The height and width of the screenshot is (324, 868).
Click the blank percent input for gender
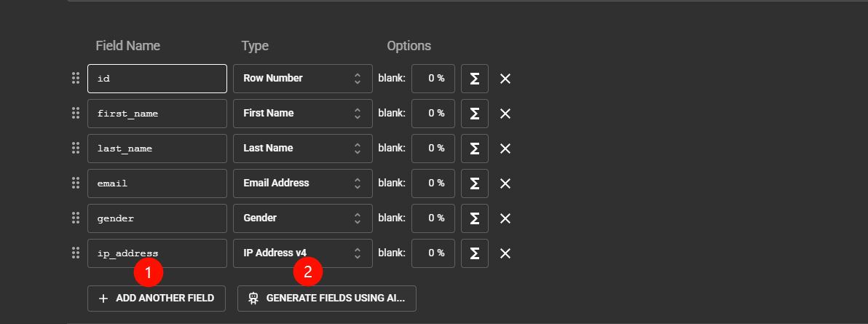433,218
